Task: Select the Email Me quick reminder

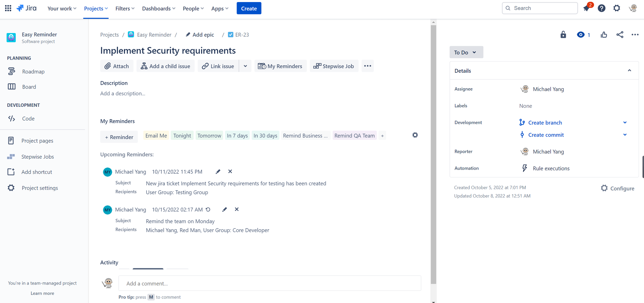Action: [x=156, y=136]
